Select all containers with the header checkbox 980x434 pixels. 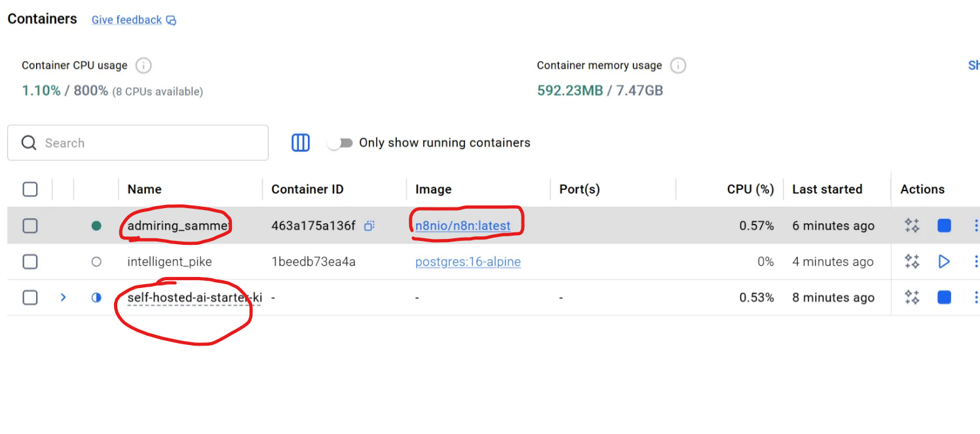click(30, 189)
